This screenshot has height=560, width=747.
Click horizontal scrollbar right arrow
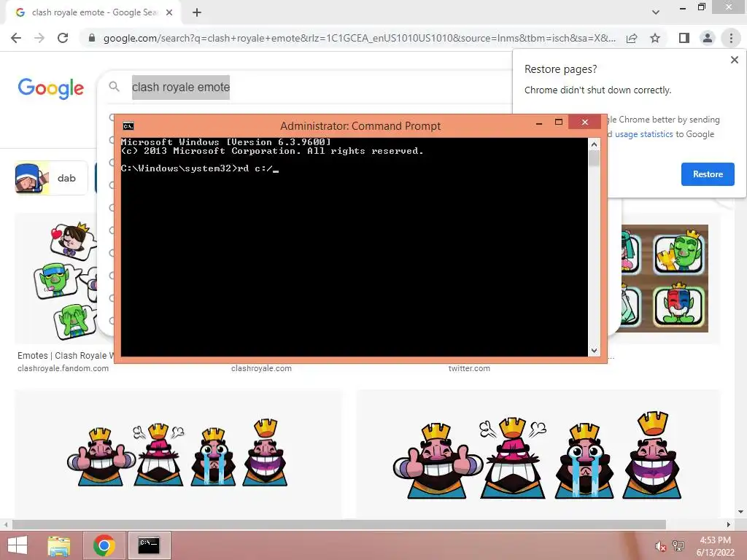(728, 524)
